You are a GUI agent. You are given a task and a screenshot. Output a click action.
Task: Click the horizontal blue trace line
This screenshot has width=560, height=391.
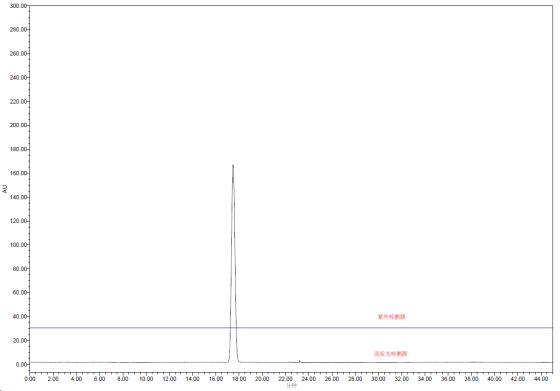click(x=291, y=327)
